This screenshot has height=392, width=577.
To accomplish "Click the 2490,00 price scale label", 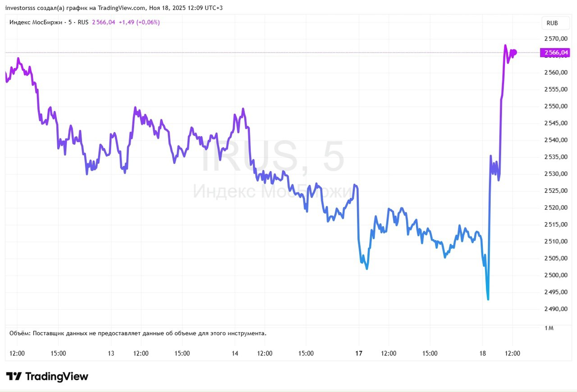I will click(555, 309).
